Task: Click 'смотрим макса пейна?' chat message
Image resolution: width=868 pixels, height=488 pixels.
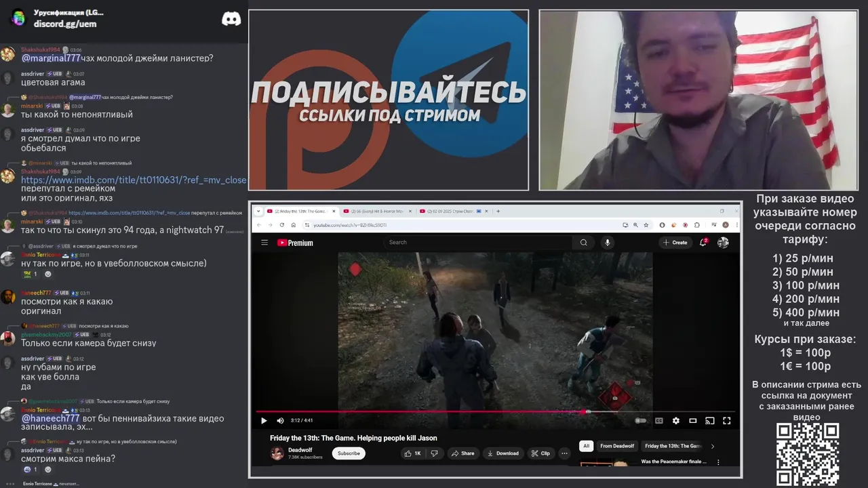Action: (x=68, y=459)
